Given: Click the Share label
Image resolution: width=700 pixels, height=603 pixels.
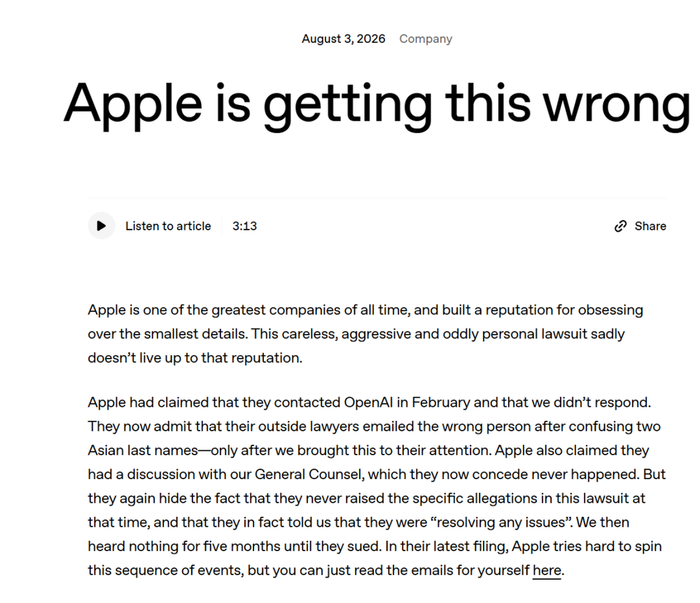Looking at the screenshot, I should tap(650, 226).
